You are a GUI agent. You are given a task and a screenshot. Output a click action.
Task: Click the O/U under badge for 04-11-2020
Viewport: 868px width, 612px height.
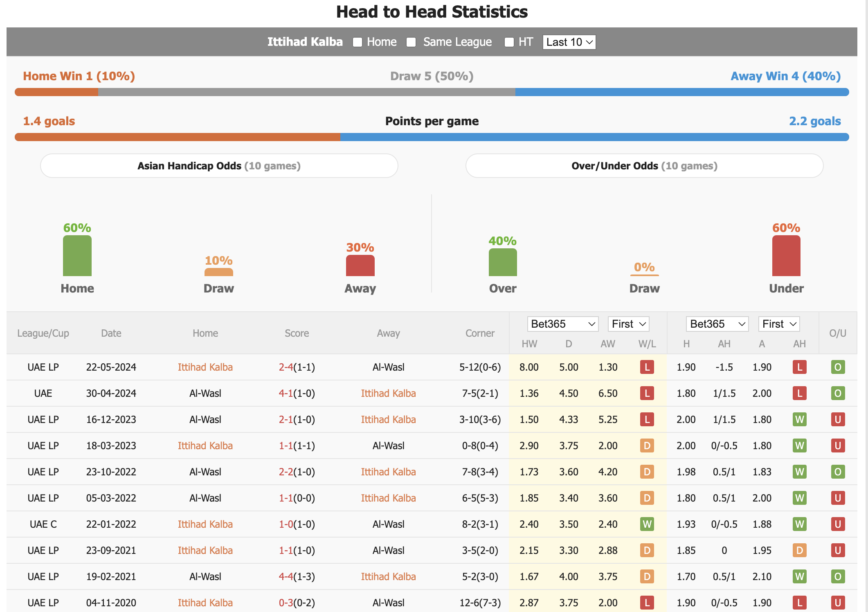point(838,603)
